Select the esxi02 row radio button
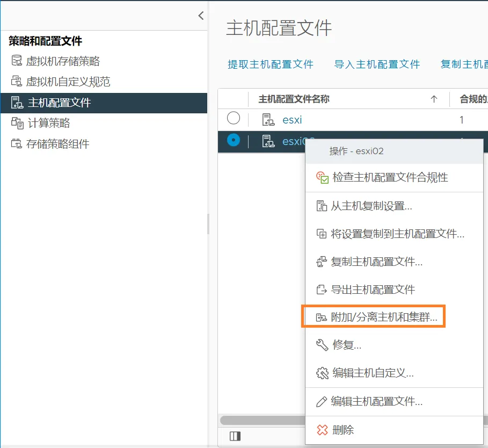This screenshot has height=448, width=488. [234, 140]
